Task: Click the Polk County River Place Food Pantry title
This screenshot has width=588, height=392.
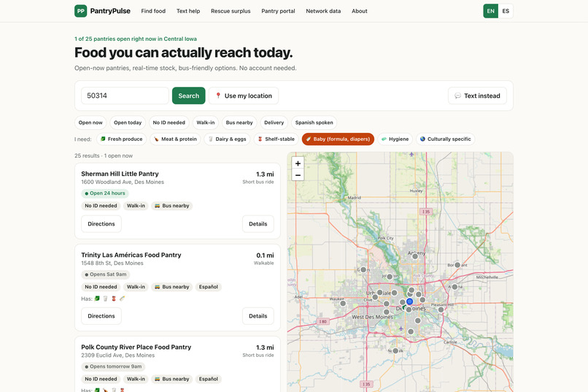Action: tap(136, 347)
